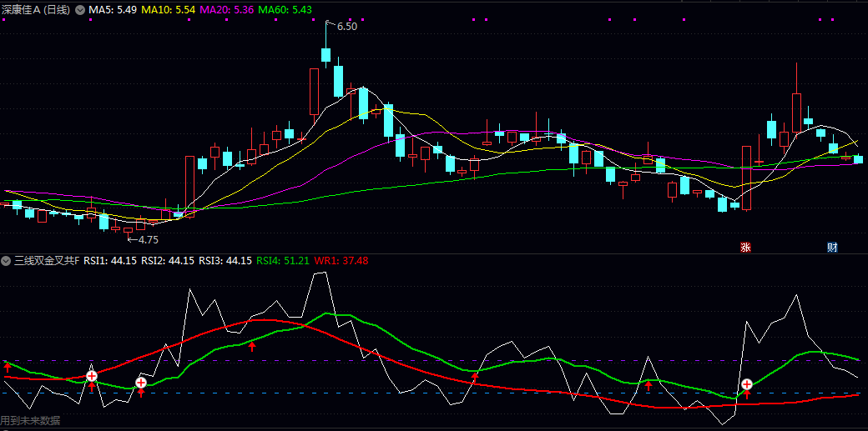Click the blue 财 financial marker icon
Image resolution: width=868 pixels, height=431 pixels.
pos(831,248)
